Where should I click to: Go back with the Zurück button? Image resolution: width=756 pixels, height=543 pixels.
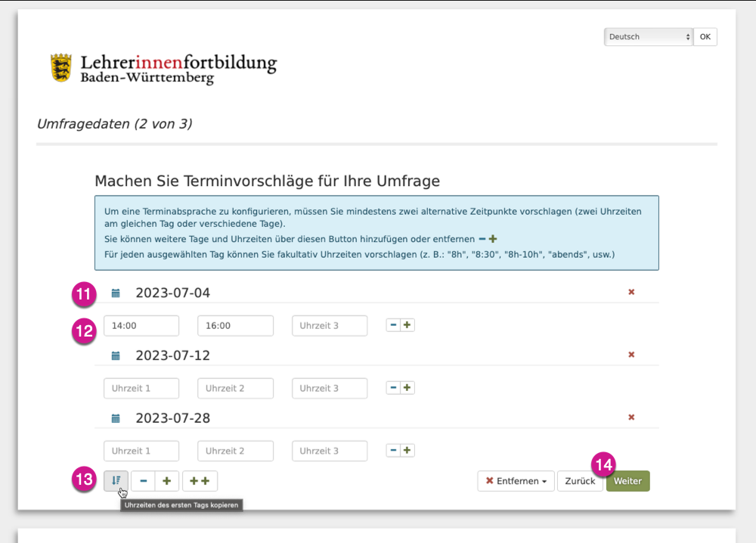pyautogui.click(x=580, y=481)
